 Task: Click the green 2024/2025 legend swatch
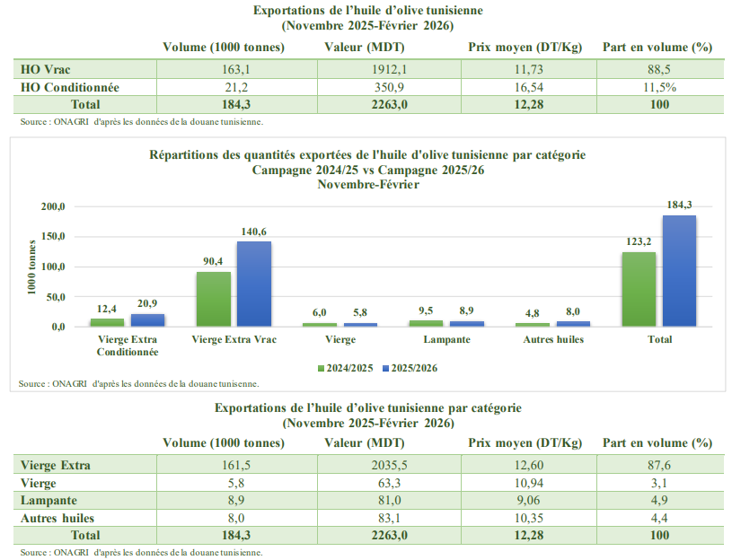[321, 368]
